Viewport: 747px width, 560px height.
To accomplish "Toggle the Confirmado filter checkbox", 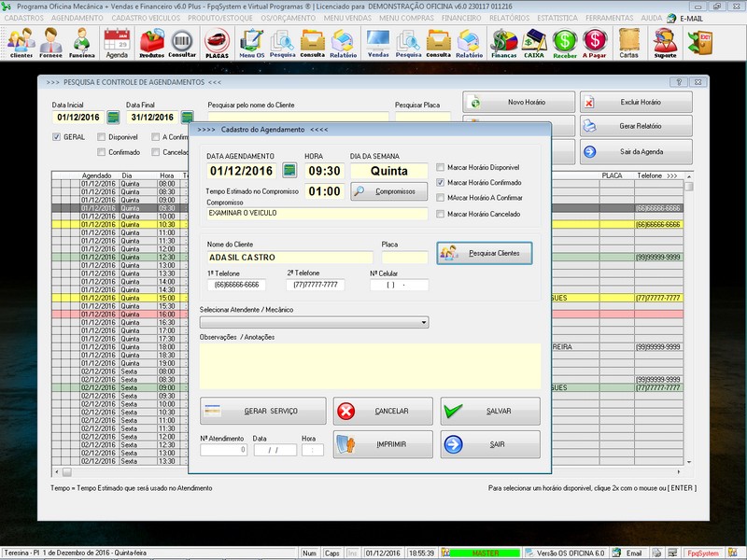I will pyautogui.click(x=101, y=152).
